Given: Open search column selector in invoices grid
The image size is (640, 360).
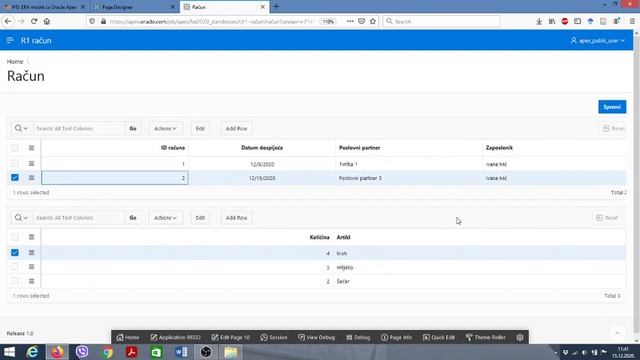Looking at the screenshot, I should tap(21, 128).
